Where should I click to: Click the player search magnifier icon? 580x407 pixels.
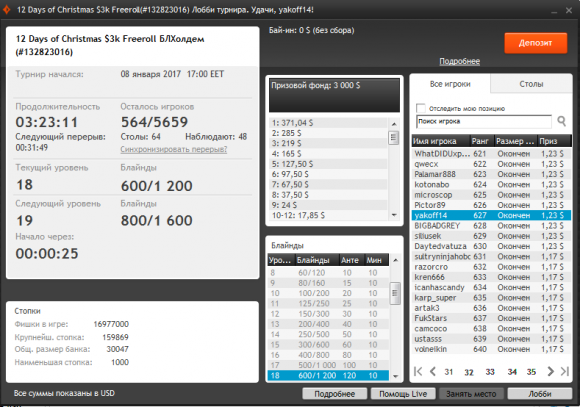(x=562, y=121)
